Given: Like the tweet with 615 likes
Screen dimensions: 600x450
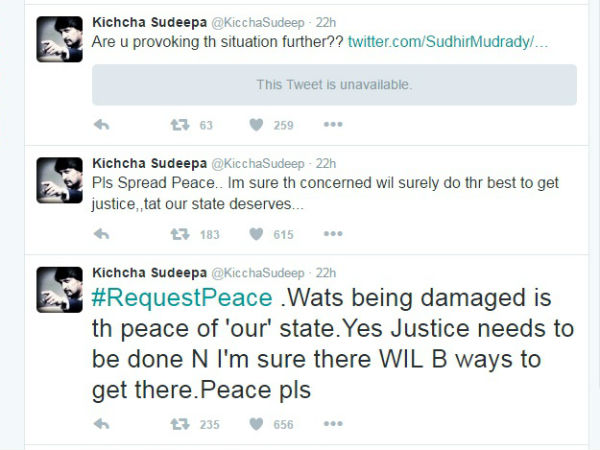Looking at the screenshot, I should click(256, 234).
